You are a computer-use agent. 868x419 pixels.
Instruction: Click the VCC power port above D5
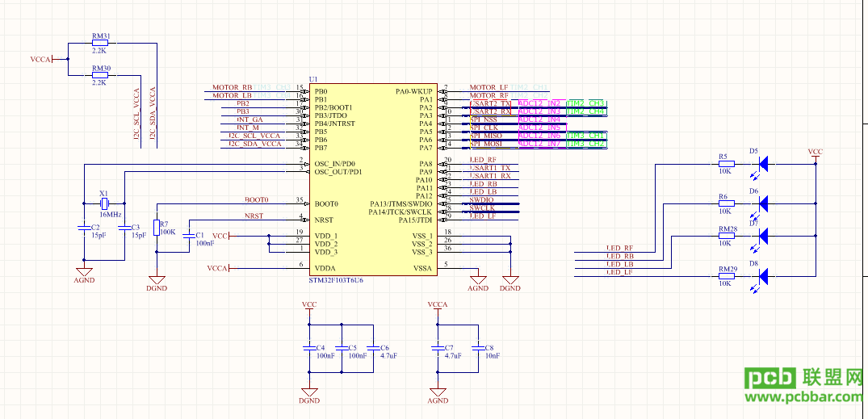pyautogui.click(x=815, y=153)
